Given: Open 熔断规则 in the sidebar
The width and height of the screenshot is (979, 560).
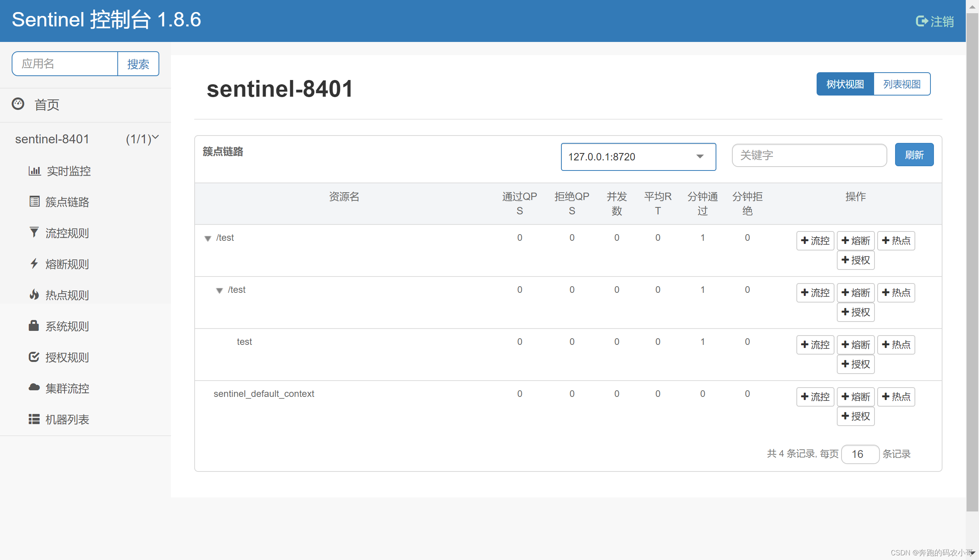Looking at the screenshot, I should 67,264.
